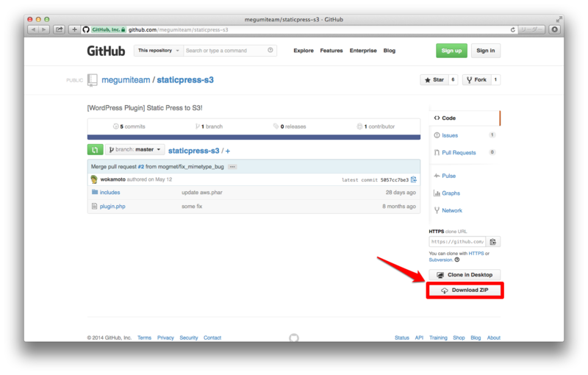Open the includes folder
This screenshot has height=375, width=588.
click(x=110, y=193)
